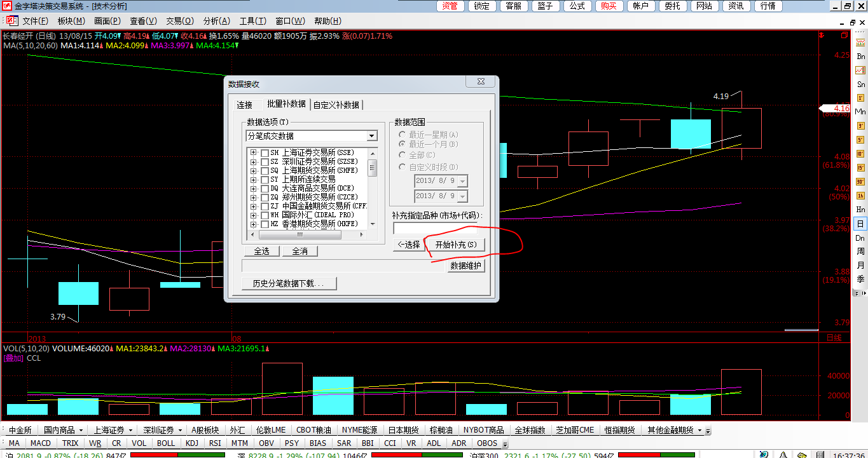Click the 日 daily period button
This screenshot has width=868, height=458.
point(860,224)
